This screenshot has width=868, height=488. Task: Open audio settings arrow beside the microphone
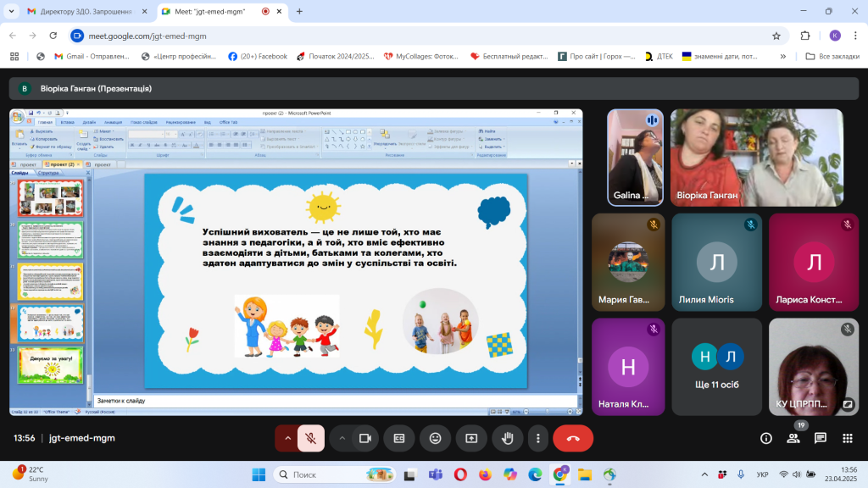coord(287,438)
